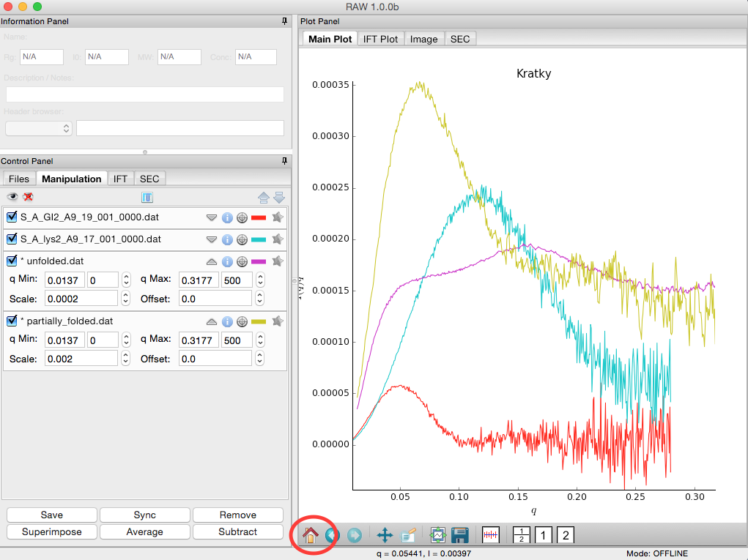Click magenta color swatch of unfolded.dat
The width and height of the screenshot is (748, 560).
259,261
